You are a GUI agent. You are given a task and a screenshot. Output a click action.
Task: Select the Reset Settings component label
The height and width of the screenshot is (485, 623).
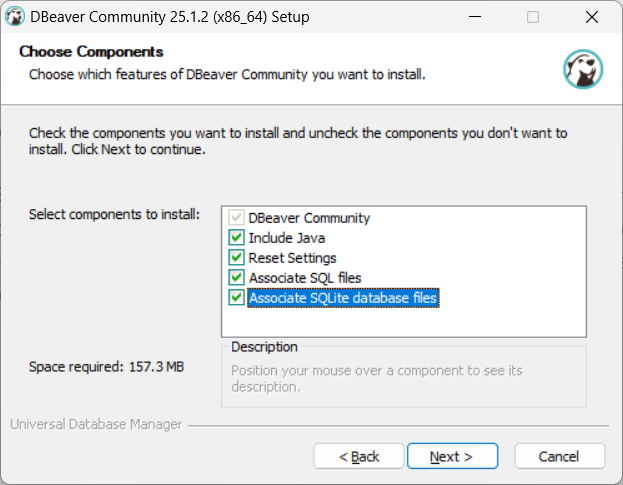coord(292,258)
